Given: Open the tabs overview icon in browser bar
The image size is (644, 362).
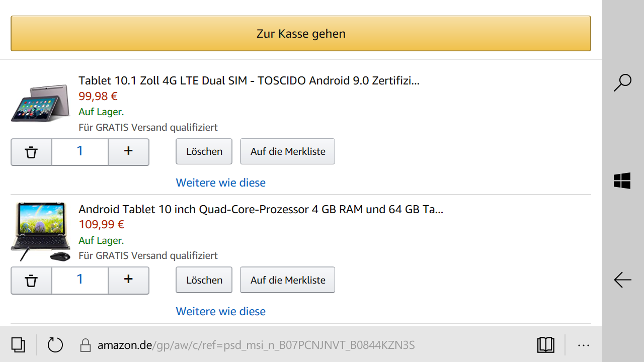Looking at the screenshot, I should click(18, 345).
